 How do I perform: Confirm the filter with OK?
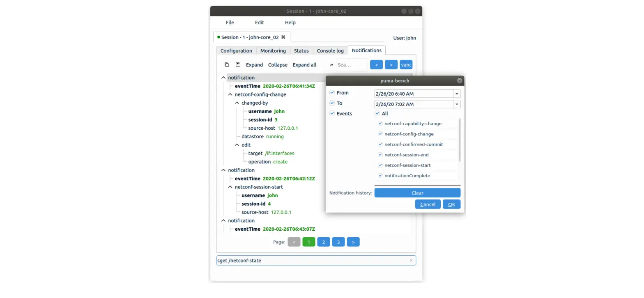pyautogui.click(x=451, y=204)
